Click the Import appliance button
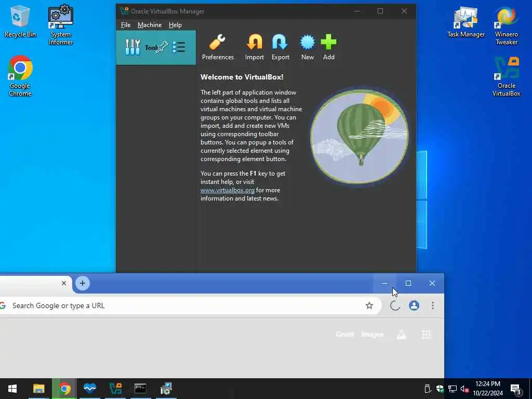 coord(255,47)
